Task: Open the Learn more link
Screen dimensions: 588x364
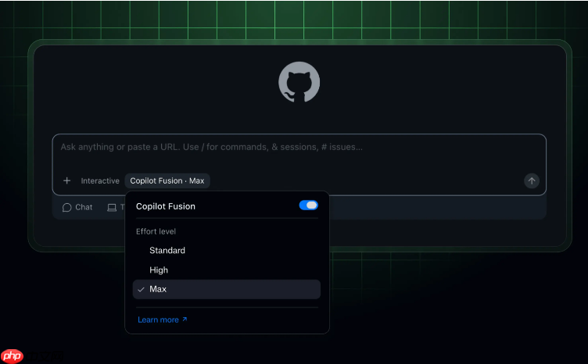Action: pyautogui.click(x=163, y=319)
